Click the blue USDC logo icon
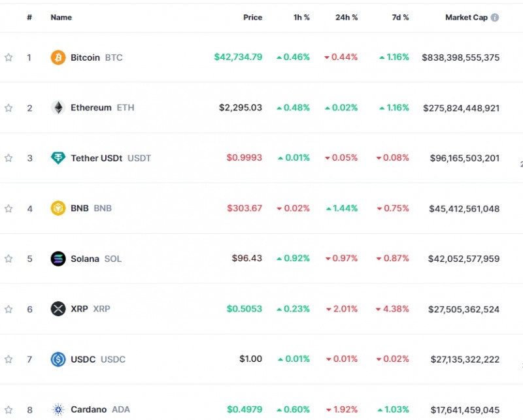The image size is (523, 420). 58,359
